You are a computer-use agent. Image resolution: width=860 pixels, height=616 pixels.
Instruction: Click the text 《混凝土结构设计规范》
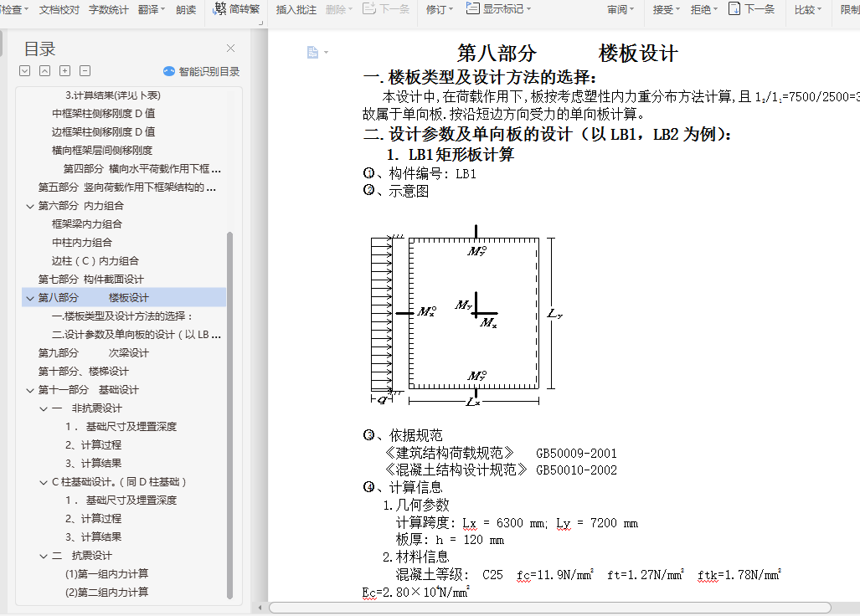pyautogui.click(x=456, y=470)
